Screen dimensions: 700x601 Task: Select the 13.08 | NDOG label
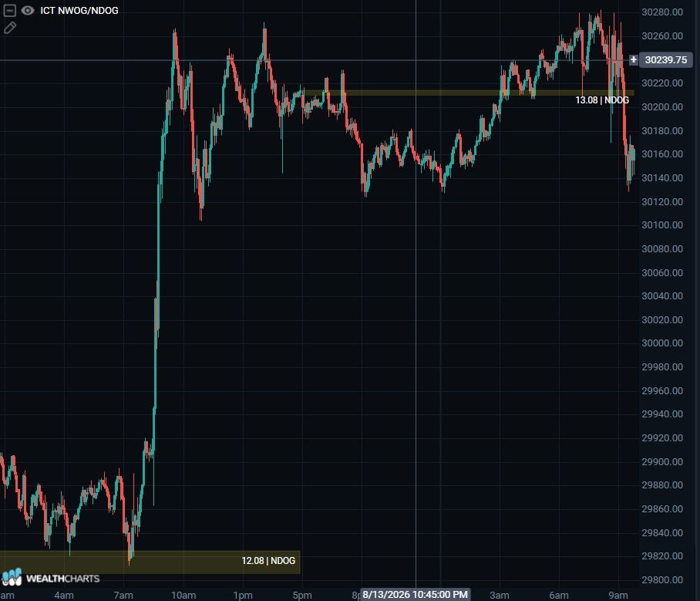602,100
